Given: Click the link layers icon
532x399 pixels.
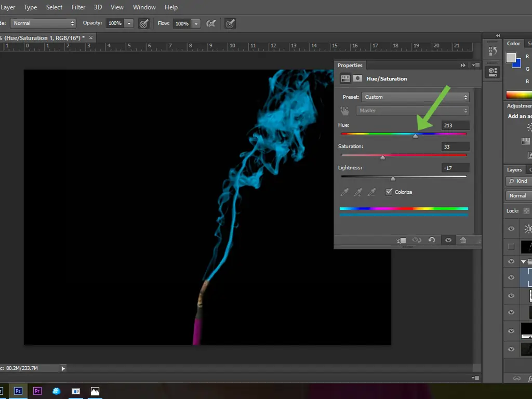Looking at the screenshot, I should 517,378.
